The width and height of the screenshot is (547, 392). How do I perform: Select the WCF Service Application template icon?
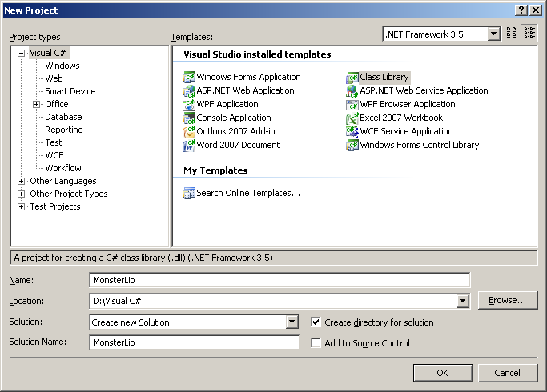(x=352, y=132)
